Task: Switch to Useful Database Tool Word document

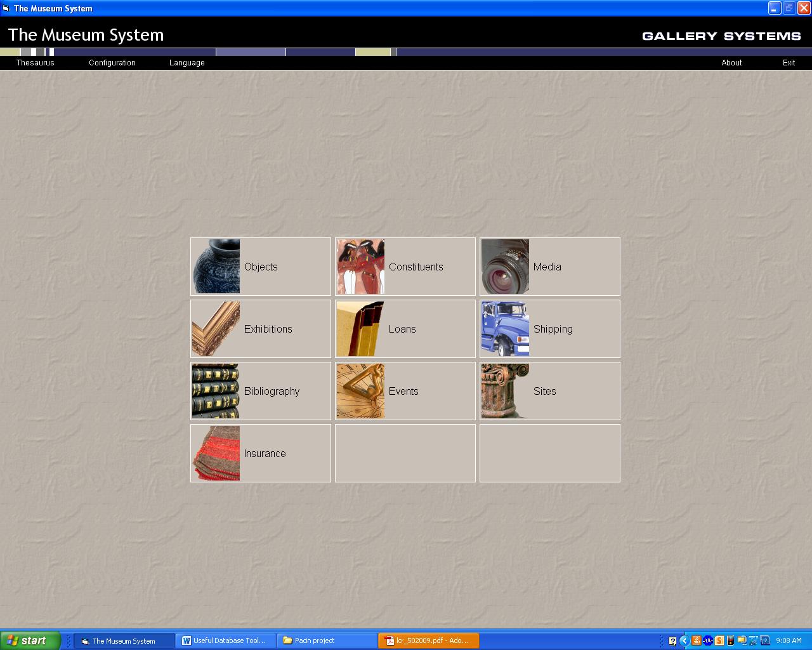Action: pyautogui.click(x=226, y=640)
